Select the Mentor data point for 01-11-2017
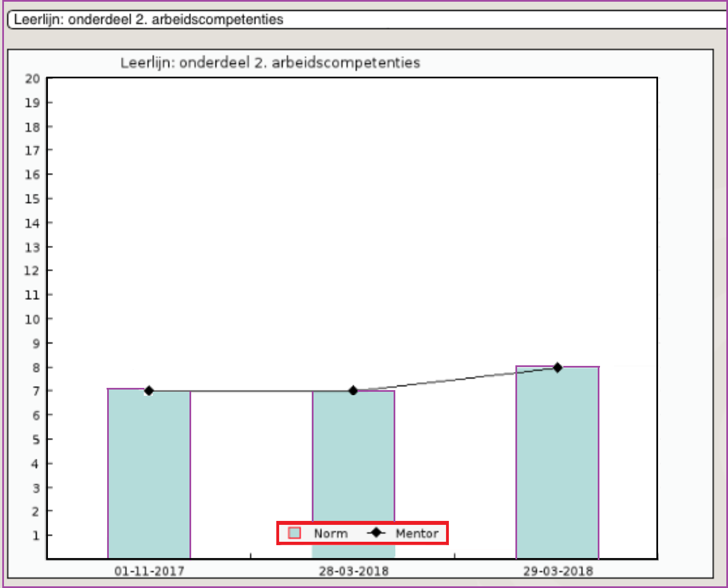 tap(149, 391)
